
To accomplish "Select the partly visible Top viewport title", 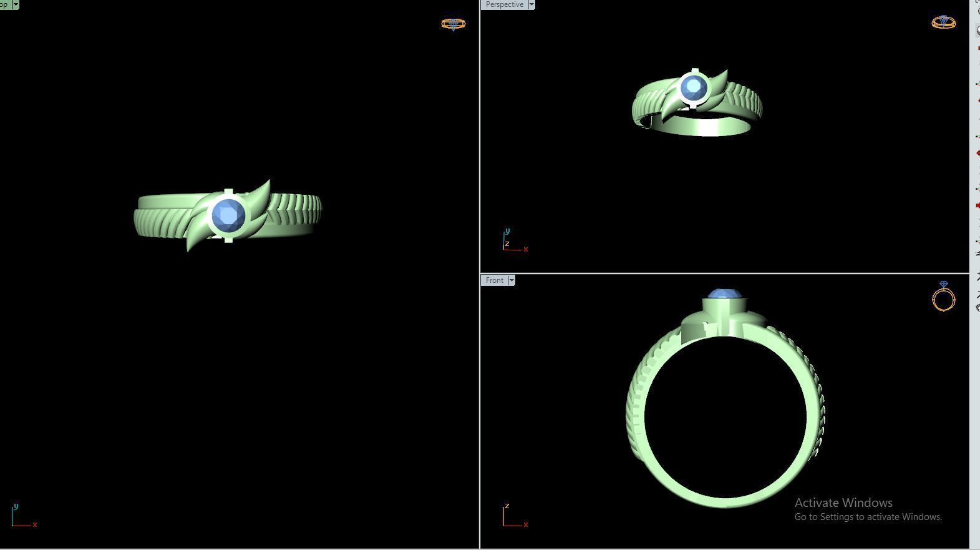I will pyautogui.click(x=5, y=4).
